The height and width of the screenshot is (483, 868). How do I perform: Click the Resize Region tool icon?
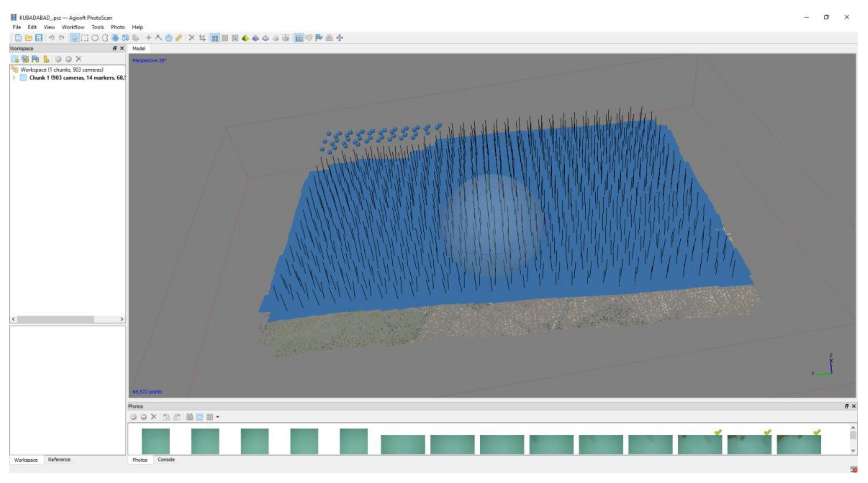click(115, 38)
